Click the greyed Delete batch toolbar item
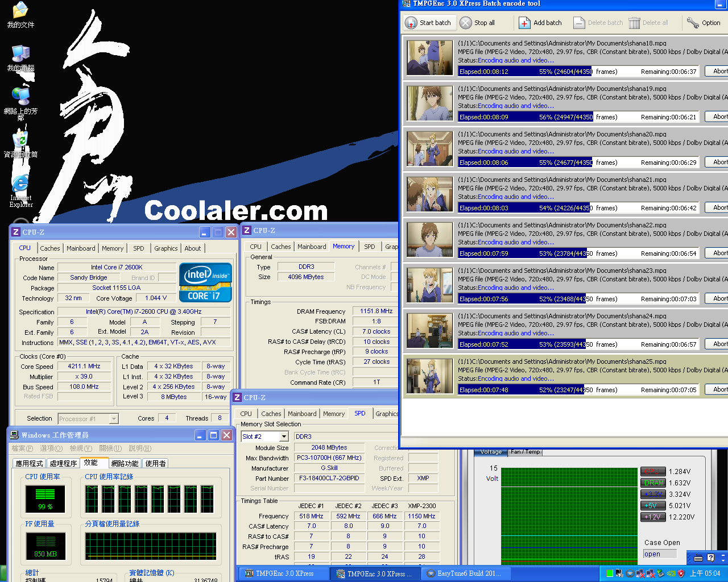 coord(598,23)
